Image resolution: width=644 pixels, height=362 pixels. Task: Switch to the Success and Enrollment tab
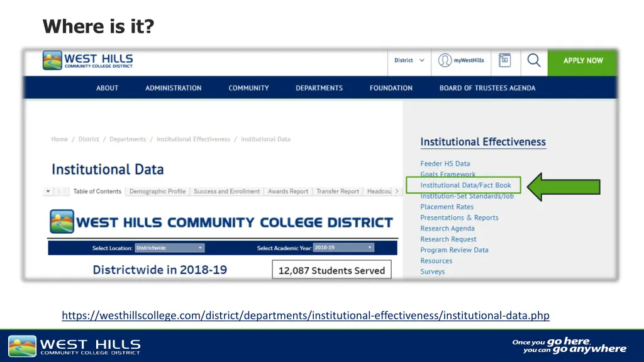click(x=226, y=191)
